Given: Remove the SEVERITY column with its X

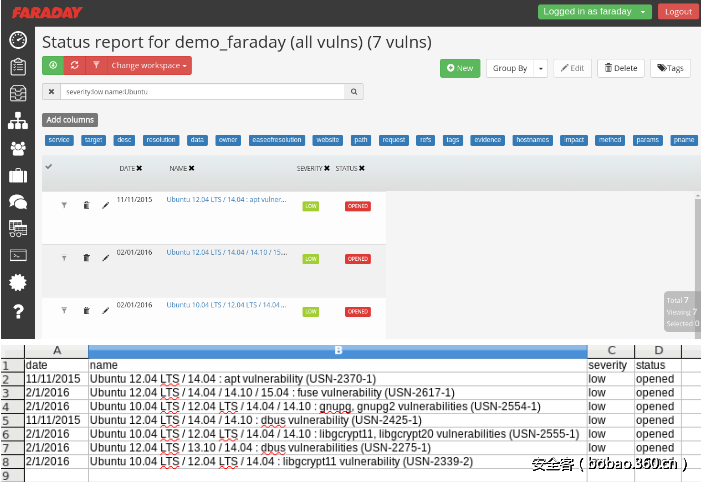Looking at the screenshot, I should point(327,168).
